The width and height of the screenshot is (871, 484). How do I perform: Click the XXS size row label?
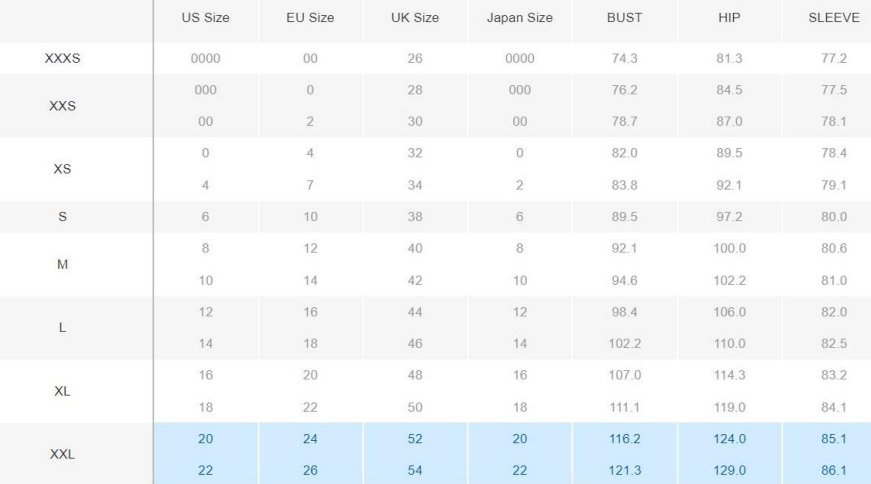coord(62,106)
